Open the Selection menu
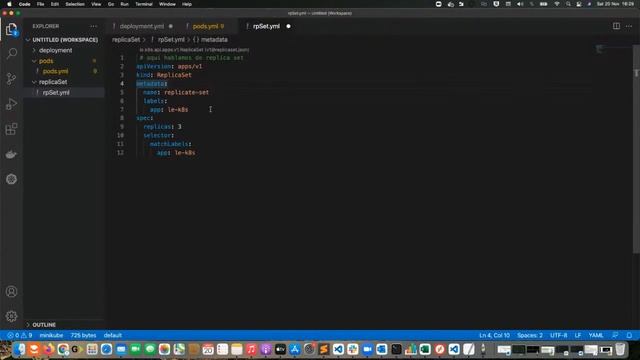 [x=75, y=4]
